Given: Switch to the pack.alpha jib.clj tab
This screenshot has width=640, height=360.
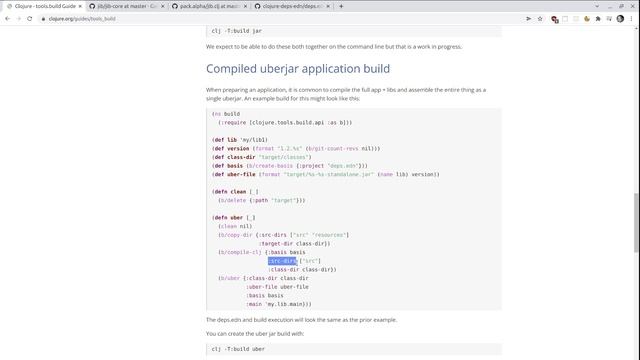Looking at the screenshot, I should click(209, 6).
